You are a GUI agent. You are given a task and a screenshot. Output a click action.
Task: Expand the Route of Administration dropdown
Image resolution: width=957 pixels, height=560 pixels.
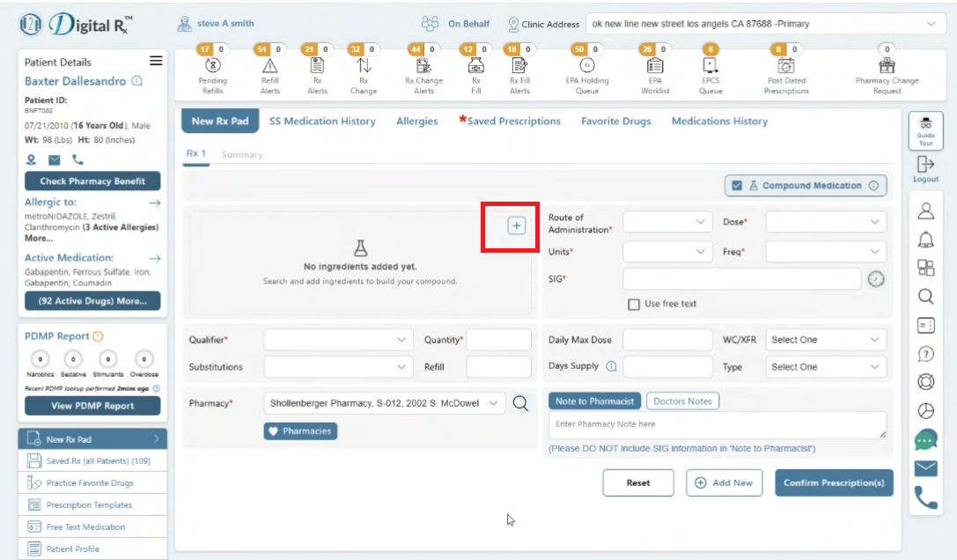pos(667,222)
